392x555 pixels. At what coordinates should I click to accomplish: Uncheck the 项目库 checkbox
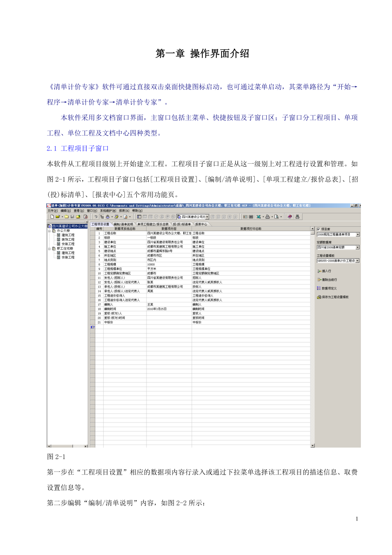(x=318, y=229)
